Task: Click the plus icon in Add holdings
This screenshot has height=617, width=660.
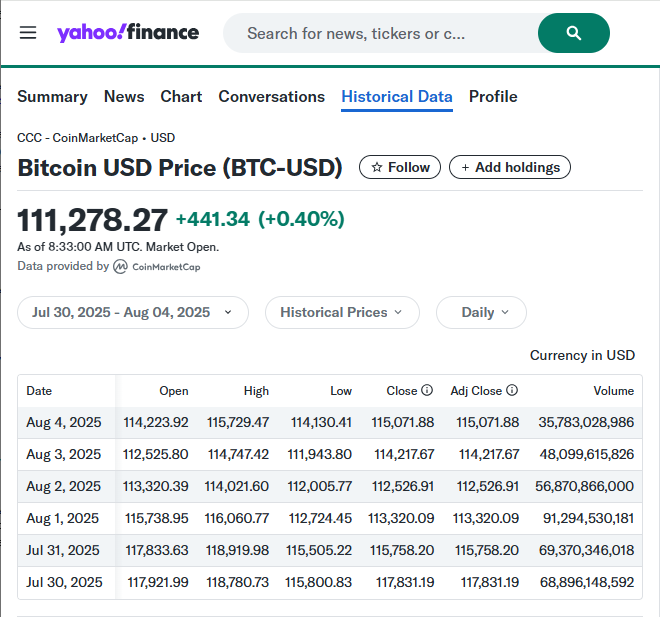Action: [465, 168]
